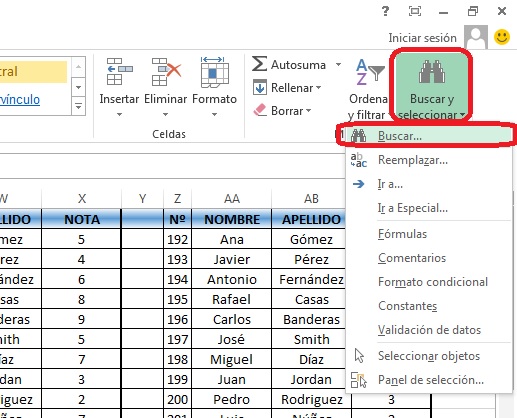The image size is (517, 418).
Task: Open Ordenar y filtrar A-Z icon
Action: point(370,72)
